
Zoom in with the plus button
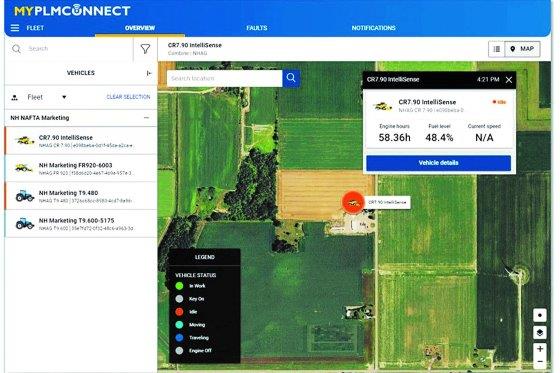pyautogui.click(x=540, y=349)
